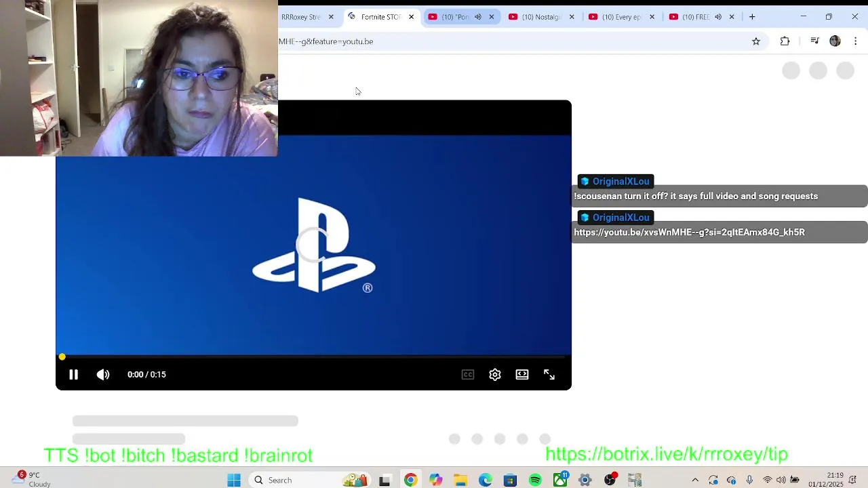This screenshot has height=488, width=868.
Task: Open the Wi-Fi network tray icon
Action: [x=768, y=480]
